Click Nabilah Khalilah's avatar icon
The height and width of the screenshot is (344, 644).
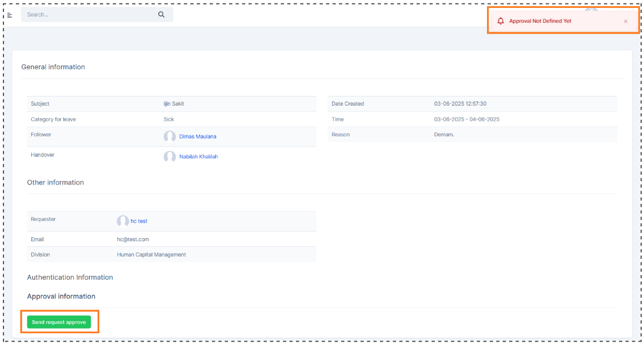pos(170,157)
